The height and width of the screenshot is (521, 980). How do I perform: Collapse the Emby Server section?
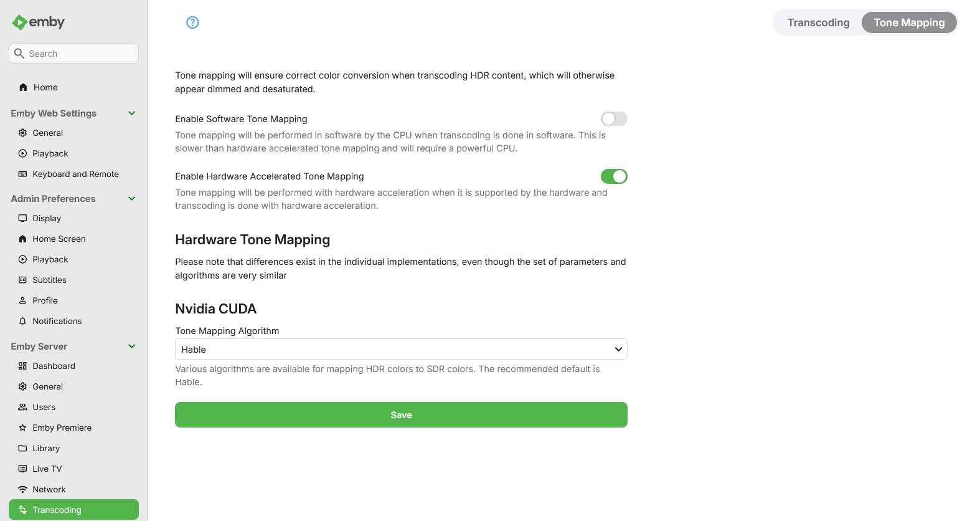132,347
